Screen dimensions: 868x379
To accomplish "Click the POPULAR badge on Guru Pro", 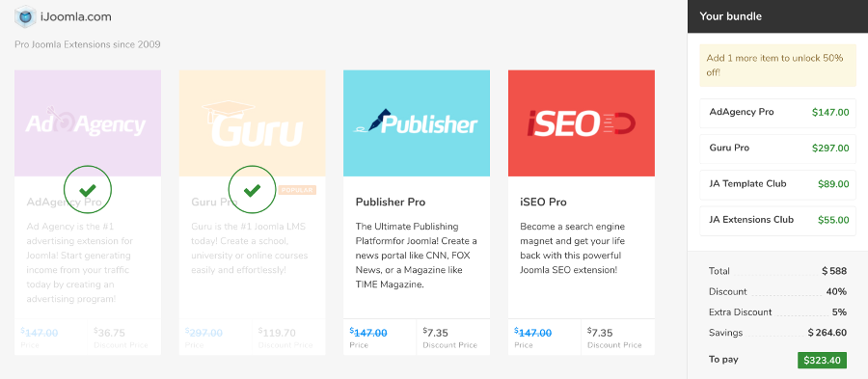I will coord(297,190).
